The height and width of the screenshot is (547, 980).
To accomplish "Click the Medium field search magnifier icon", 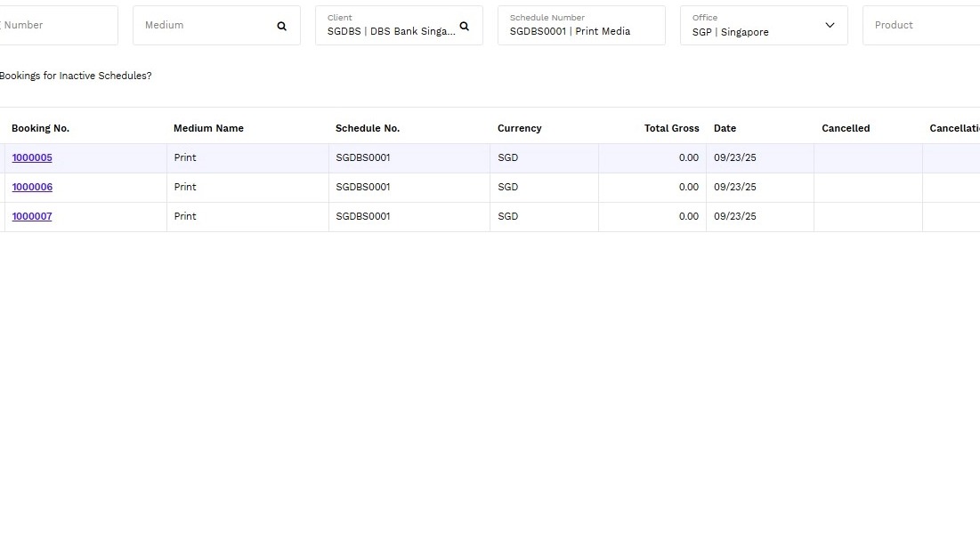I will [281, 26].
